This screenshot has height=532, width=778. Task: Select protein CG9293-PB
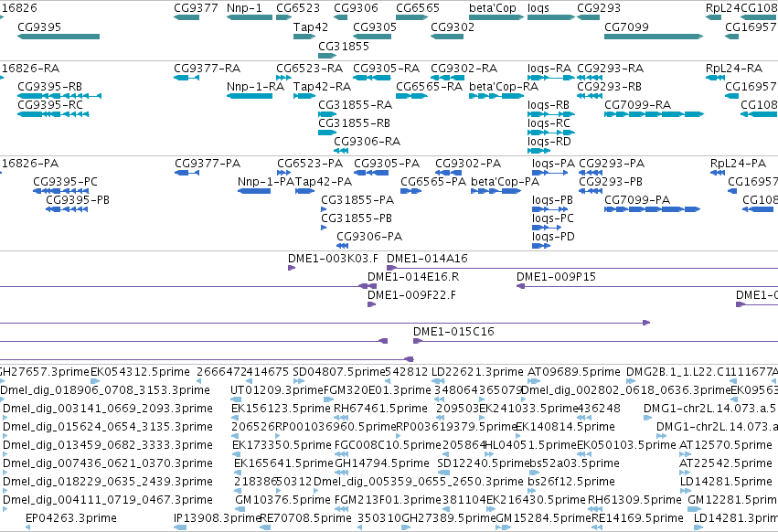591,191
